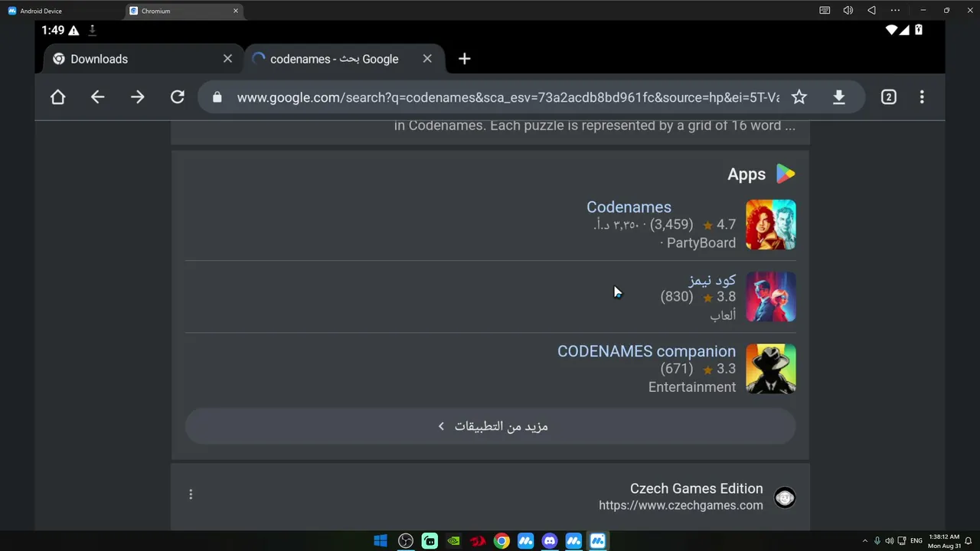
Task: Open the Codenames app result link
Action: [629, 207]
